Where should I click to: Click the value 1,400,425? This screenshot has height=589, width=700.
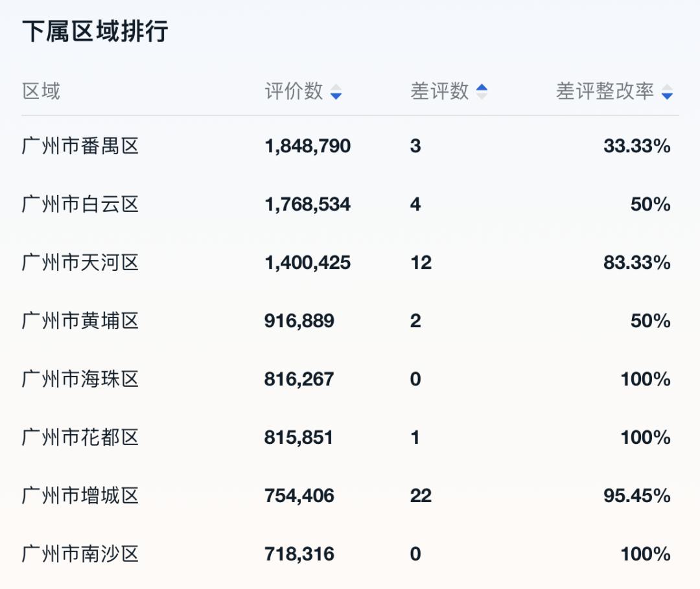[308, 263]
